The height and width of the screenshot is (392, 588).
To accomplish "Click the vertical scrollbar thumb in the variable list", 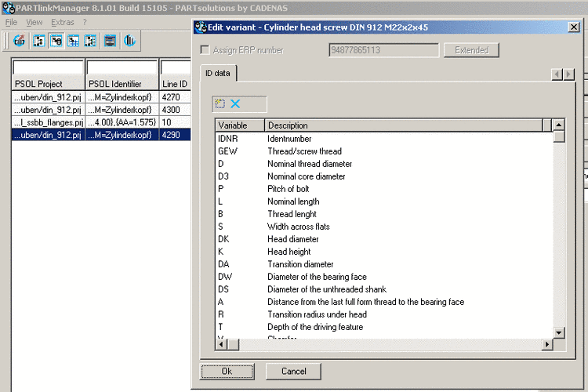I will (559, 136).
